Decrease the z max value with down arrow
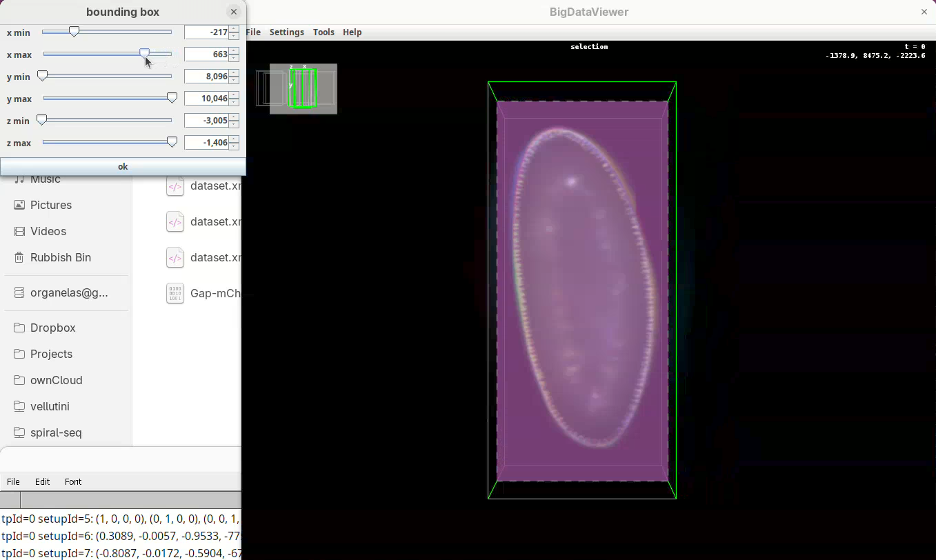This screenshot has width=936, height=560. click(x=235, y=146)
